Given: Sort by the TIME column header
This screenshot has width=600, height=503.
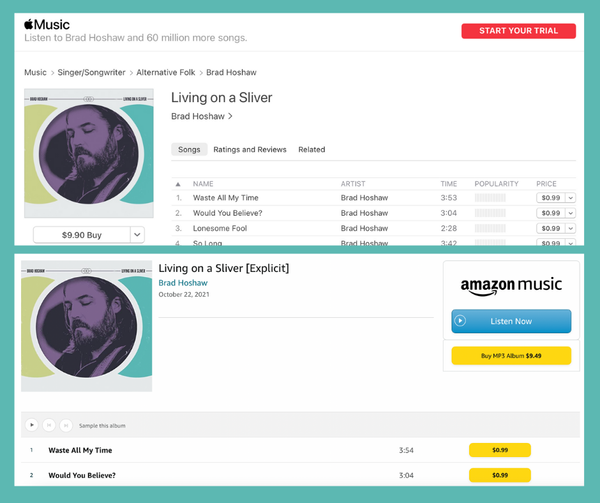Looking at the screenshot, I should click(448, 184).
